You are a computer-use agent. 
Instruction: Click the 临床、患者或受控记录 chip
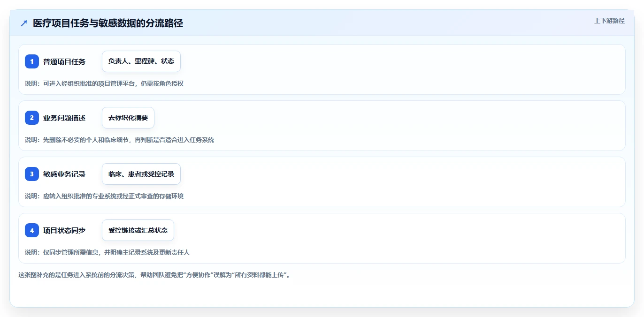pos(141,174)
